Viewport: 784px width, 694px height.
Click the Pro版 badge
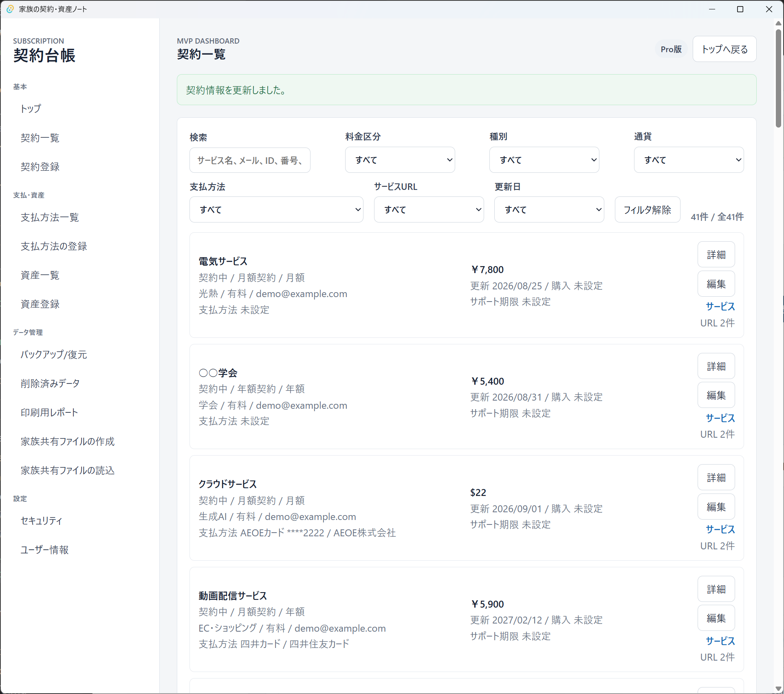(671, 49)
